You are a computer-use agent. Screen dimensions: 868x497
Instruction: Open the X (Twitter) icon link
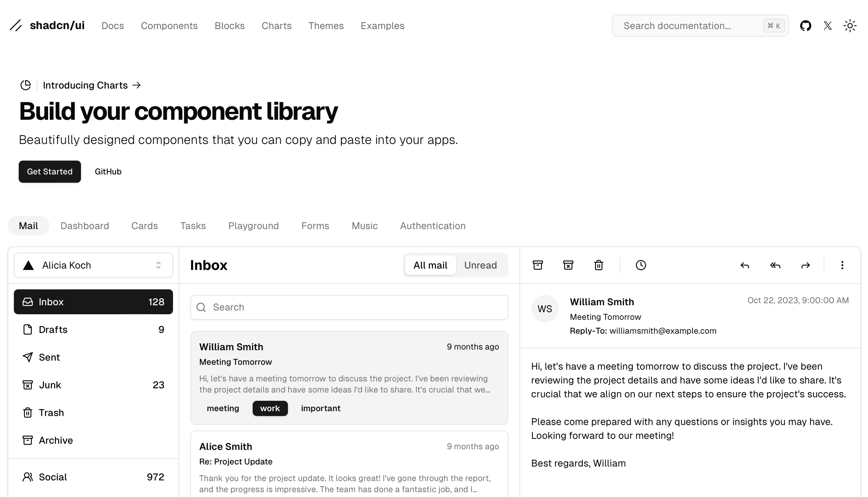pos(828,26)
